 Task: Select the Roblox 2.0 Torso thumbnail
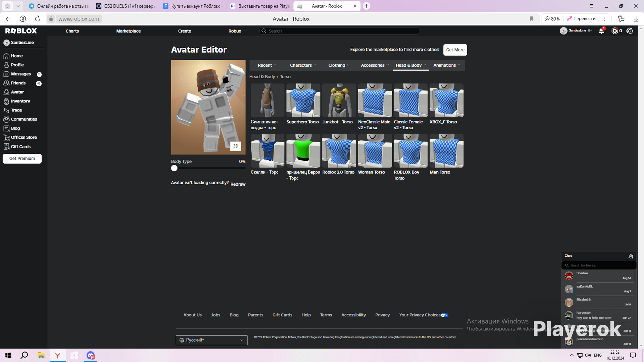click(x=339, y=151)
